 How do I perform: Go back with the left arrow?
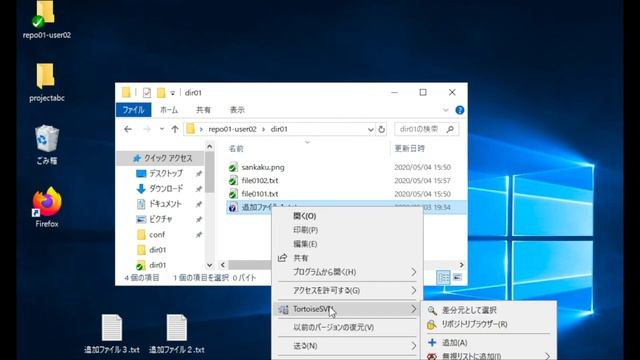click(x=128, y=129)
